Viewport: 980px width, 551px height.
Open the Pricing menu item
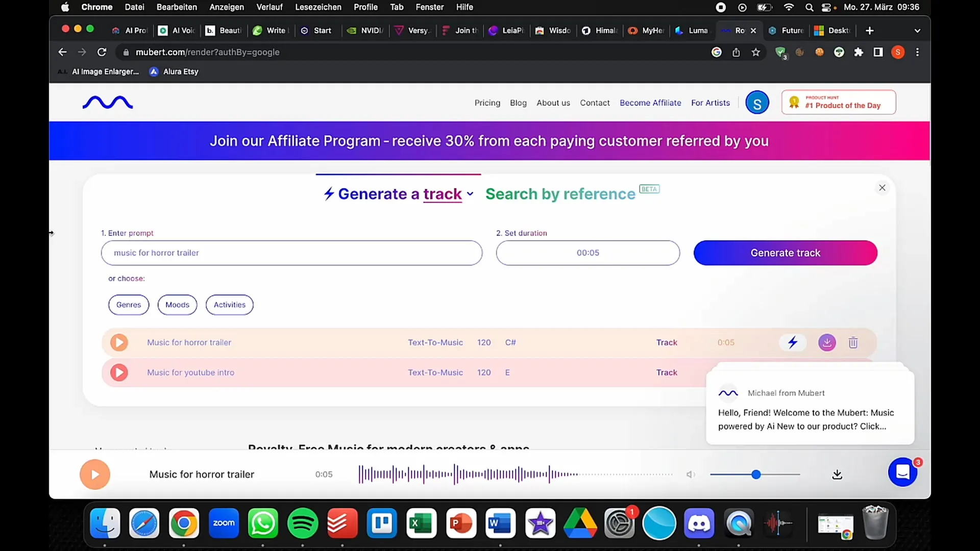pyautogui.click(x=487, y=102)
